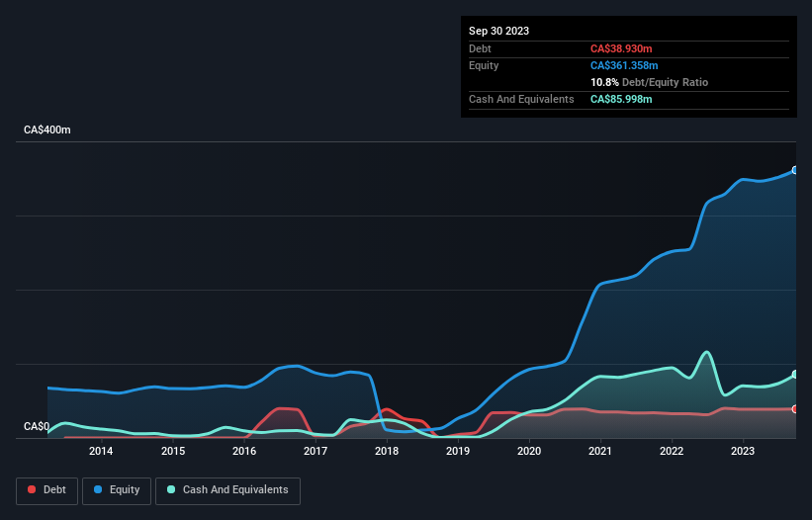
Task: Click the CA$361.358m equity value
Action: (624, 65)
